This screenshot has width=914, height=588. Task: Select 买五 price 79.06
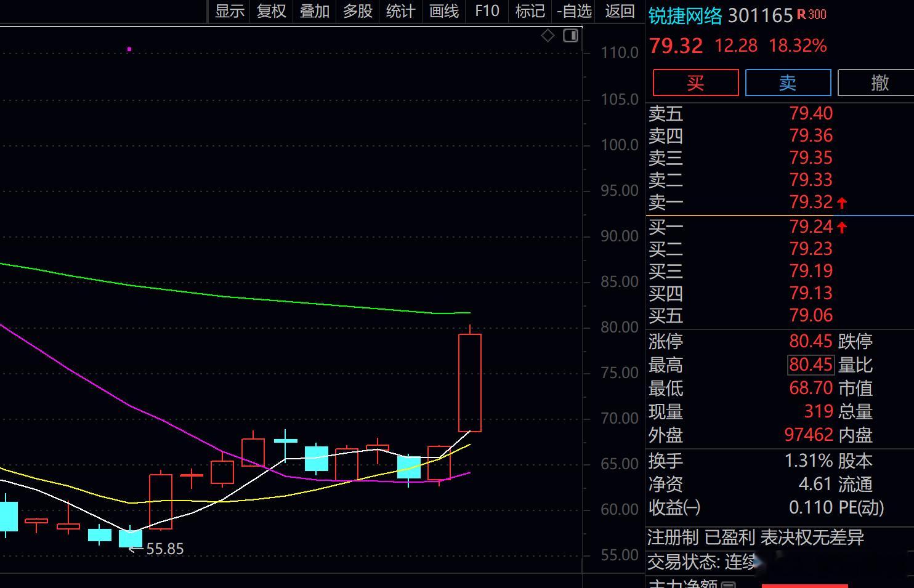811,315
